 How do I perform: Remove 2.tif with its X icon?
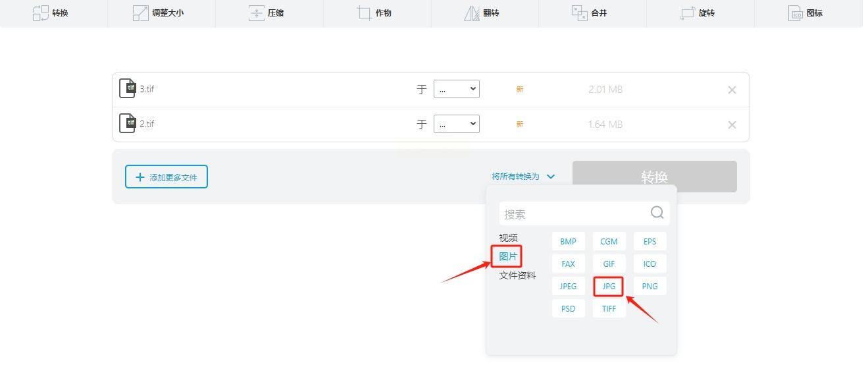pos(732,125)
